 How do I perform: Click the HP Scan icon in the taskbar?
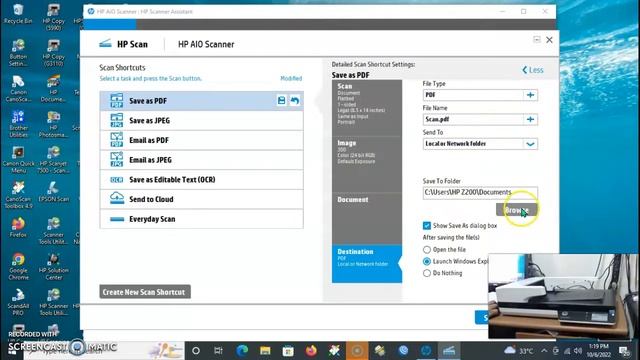(449, 351)
